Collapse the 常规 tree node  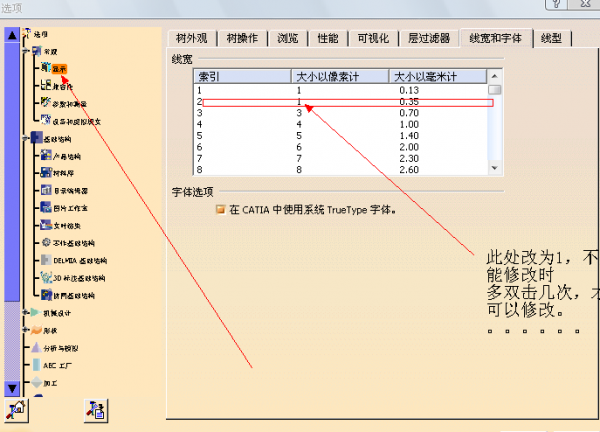(25, 51)
